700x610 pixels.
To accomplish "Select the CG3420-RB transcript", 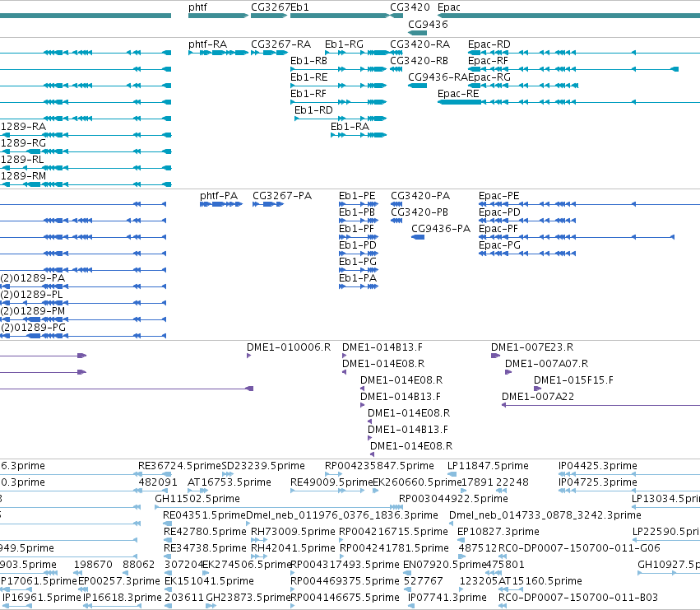I will click(x=396, y=69).
